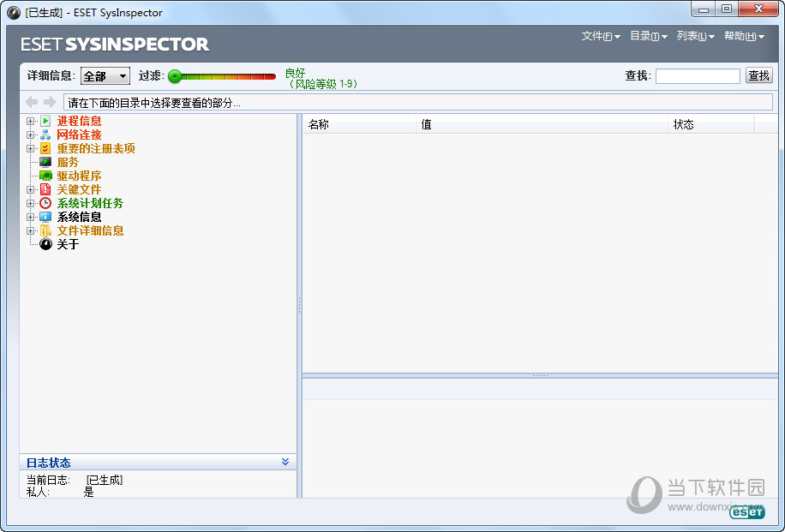This screenshot has width=785, height=532.
Task: Click the 关键文件 red document icon
Action: (x=45, y=189)
